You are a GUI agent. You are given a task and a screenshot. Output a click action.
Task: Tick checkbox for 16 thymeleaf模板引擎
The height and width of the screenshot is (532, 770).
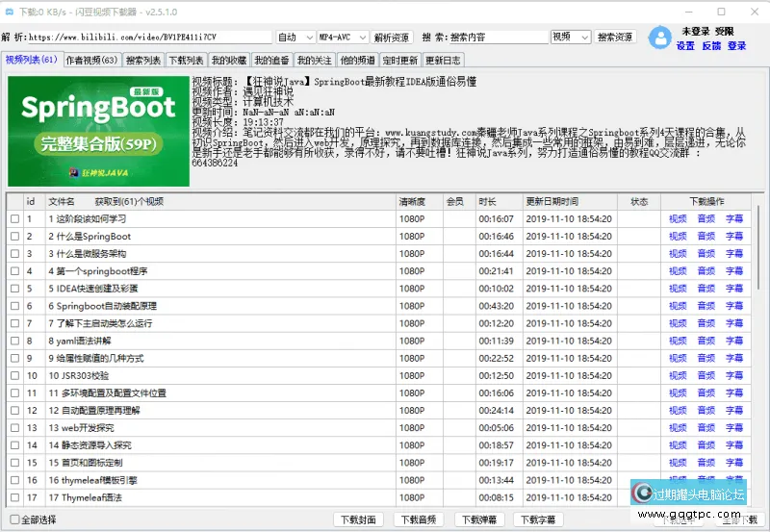15,480
